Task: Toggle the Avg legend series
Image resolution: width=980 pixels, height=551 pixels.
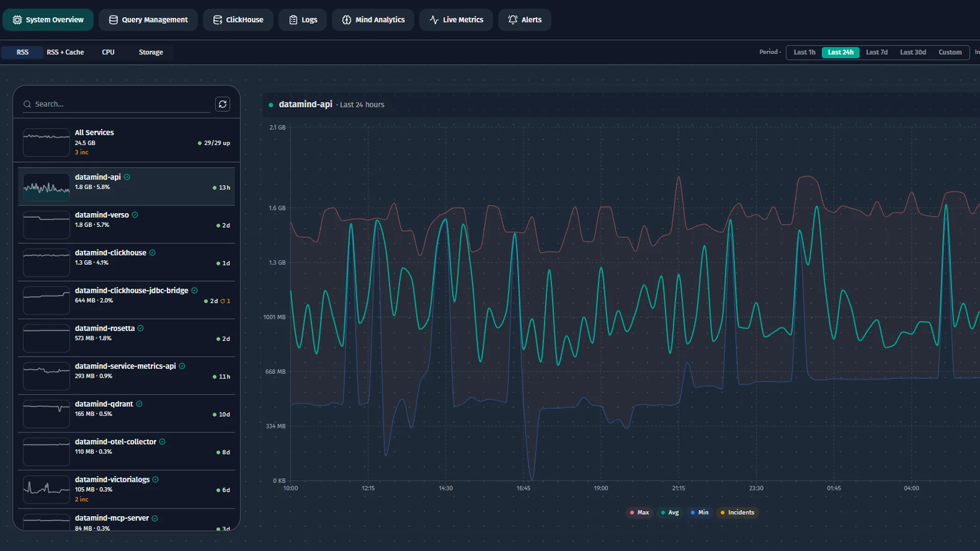Action: (670, 512)
